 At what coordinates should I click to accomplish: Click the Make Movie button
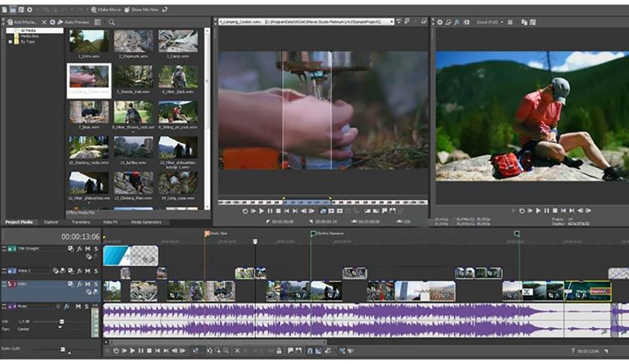(107, 9)
